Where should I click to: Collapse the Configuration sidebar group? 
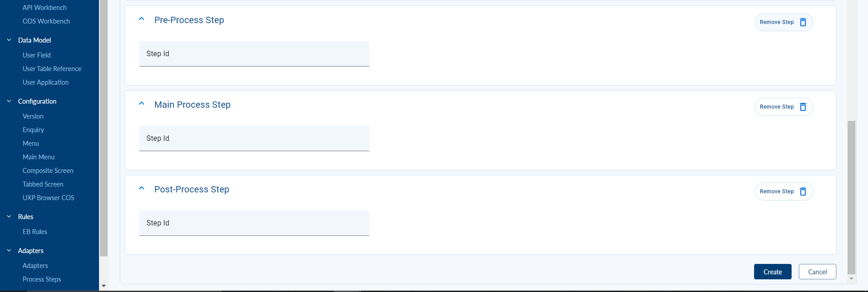tap(9, 101)
